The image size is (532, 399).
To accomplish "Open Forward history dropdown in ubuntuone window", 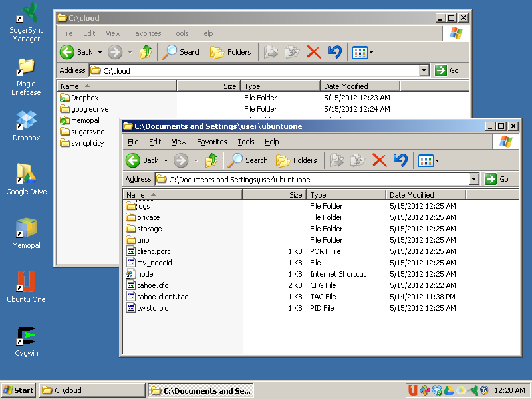I will click(x=196, y=160).
